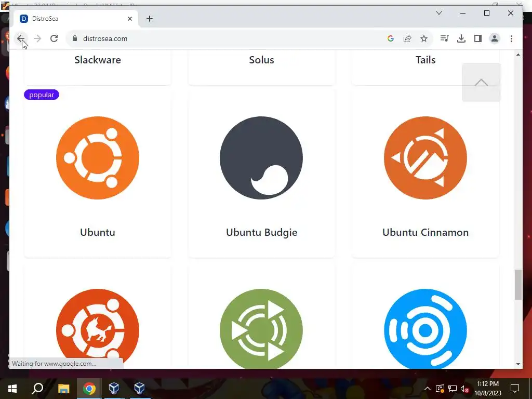Image resolution: width=532 pixels, height=399 pixels.
Task: Click the Google icon in the address bar
Action: pos(391,38)
